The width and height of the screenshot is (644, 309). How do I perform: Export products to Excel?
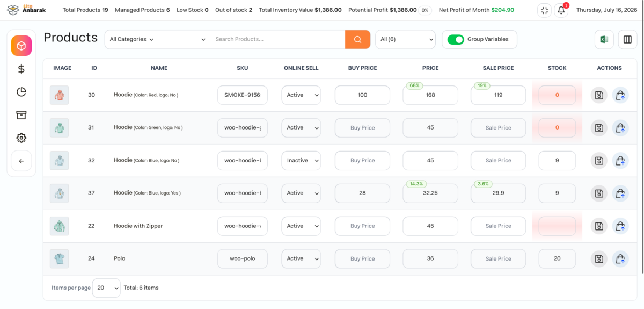604,39
